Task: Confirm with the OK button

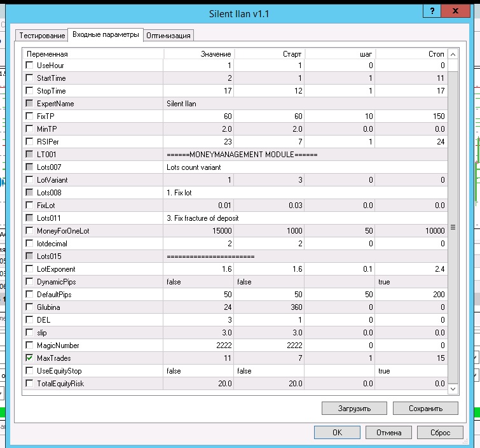Action: 337,432
